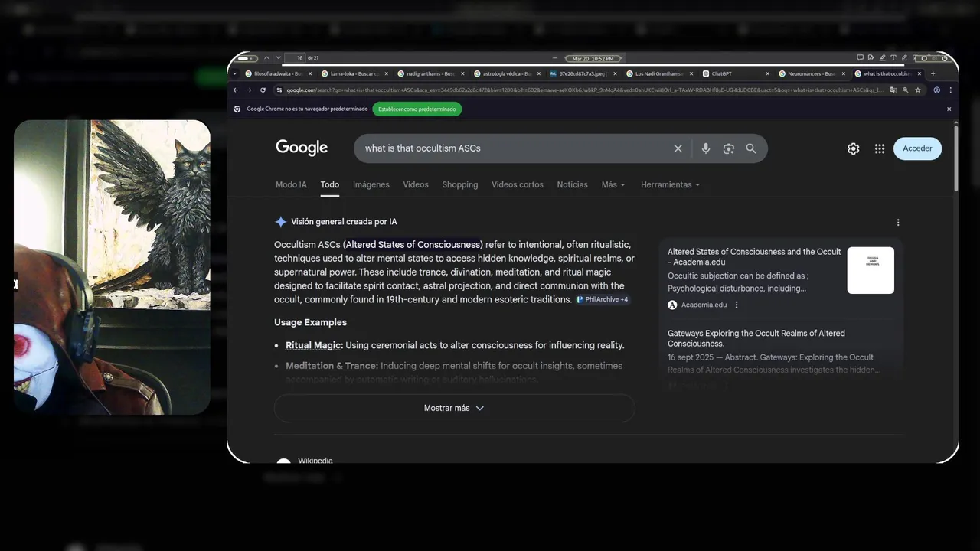Viewport: 980px width, 551px height.
Task: Click the Academia.edu result thumbnail image
Action: pos(871,270)
